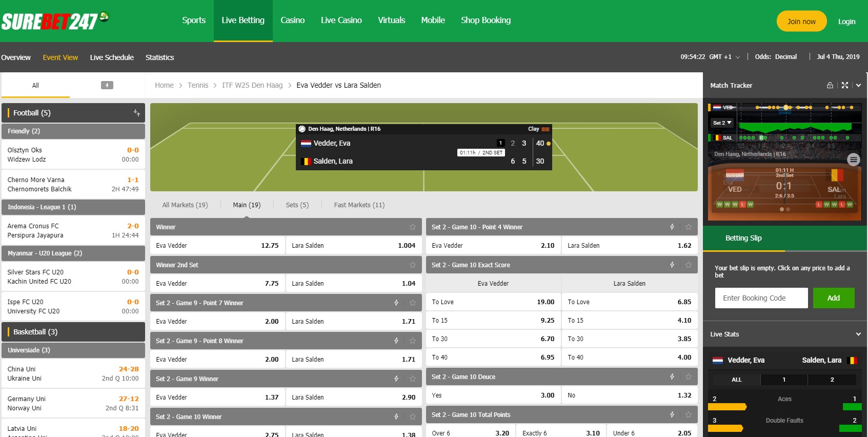Image resolution: width=868 pixels, height=437 pixels.
Task: Star the Set 2 - Game 10 - Point 4 Winner market
Action: (689, 227)
